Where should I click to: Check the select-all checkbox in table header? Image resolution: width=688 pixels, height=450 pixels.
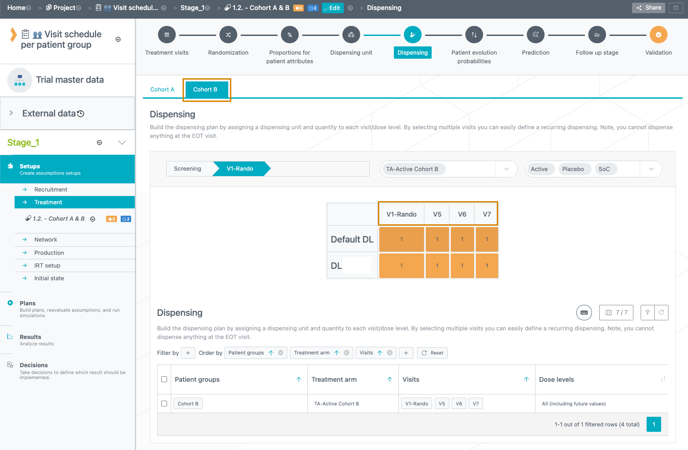(165, 379)
